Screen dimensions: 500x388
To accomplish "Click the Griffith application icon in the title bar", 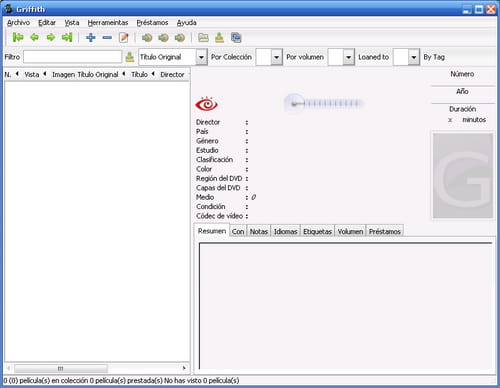I will click(x=9, y=9).
